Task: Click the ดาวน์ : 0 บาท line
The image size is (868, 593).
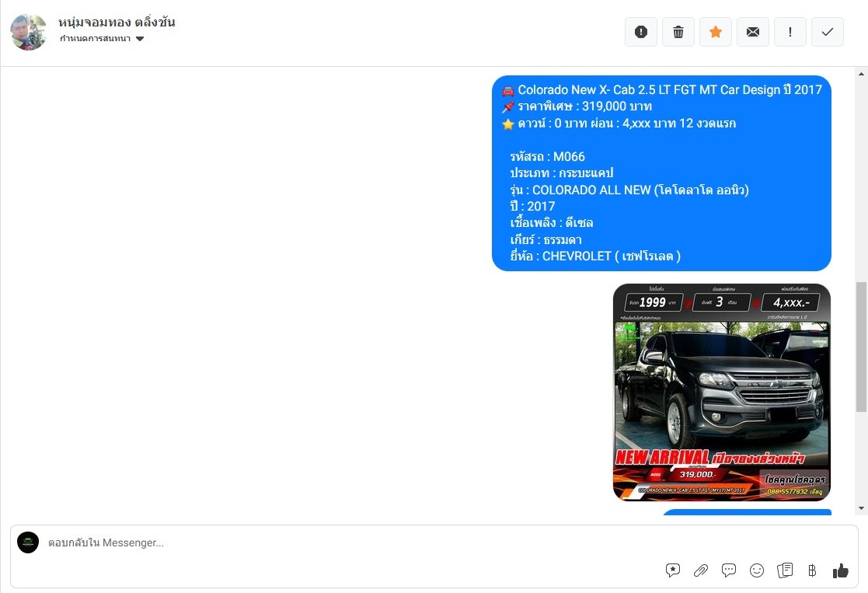Action: pyautogui.click(x=619, y=124)
